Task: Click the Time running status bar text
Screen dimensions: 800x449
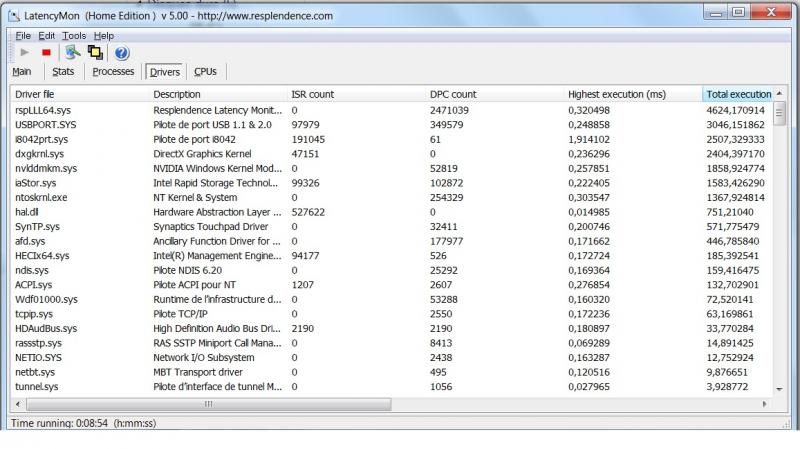Action: 83,423
